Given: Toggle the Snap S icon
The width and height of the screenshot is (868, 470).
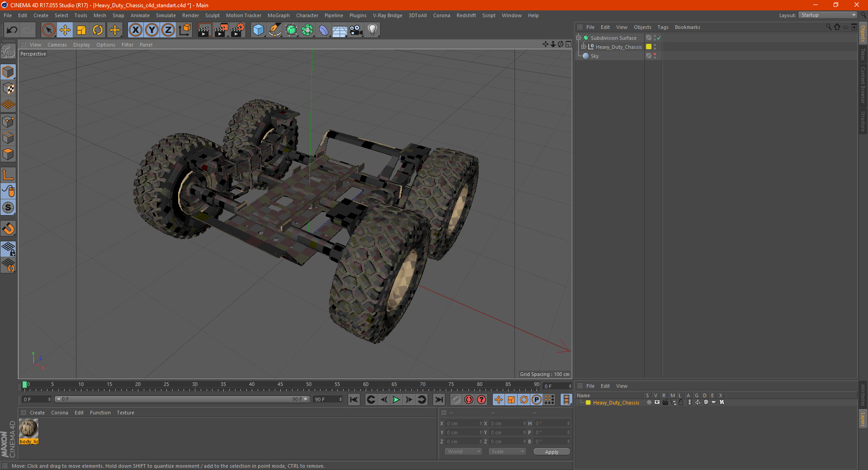Looking at the screenshot, I should (8, 207).
